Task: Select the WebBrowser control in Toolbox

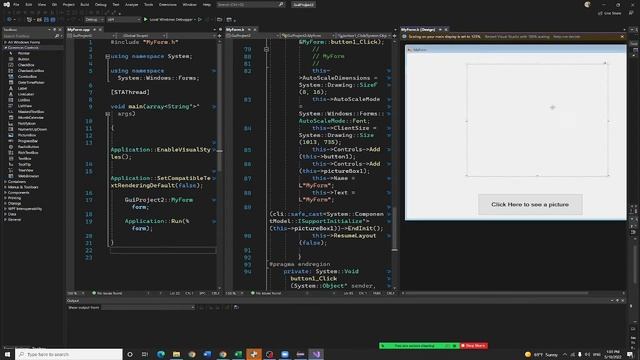Action: click(28, 176)
